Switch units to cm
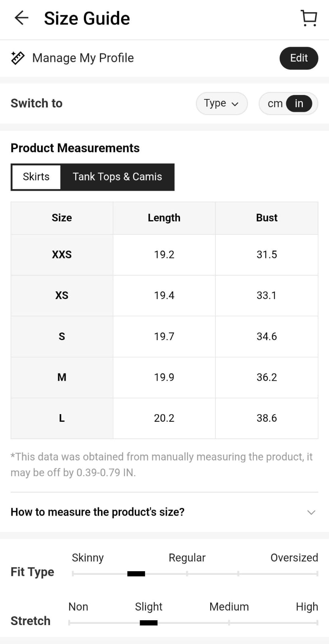Image resolution: width=329 pixels, height=644 pixels. (275, 103)
